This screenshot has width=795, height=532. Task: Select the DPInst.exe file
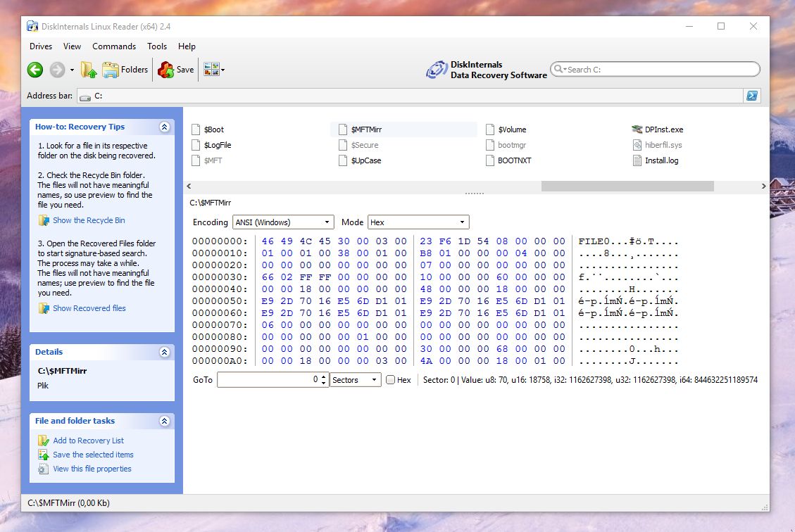[x=658, y=129]
